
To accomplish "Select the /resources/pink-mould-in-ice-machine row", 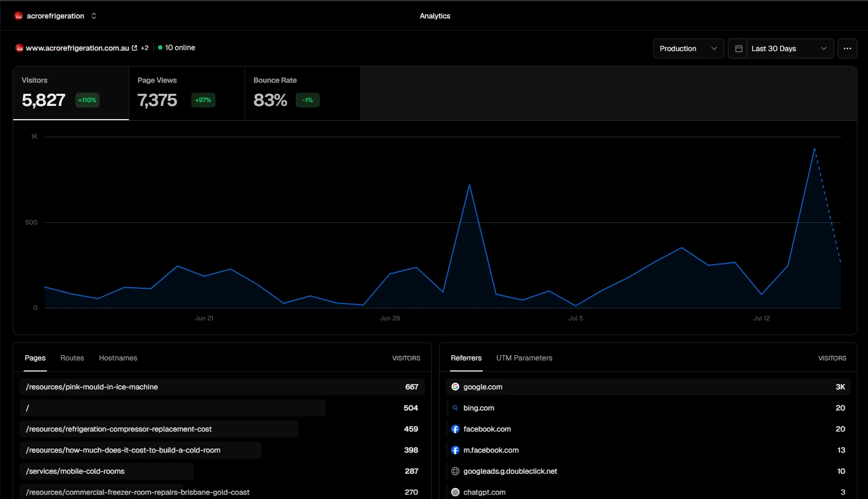I will [222, 387].
